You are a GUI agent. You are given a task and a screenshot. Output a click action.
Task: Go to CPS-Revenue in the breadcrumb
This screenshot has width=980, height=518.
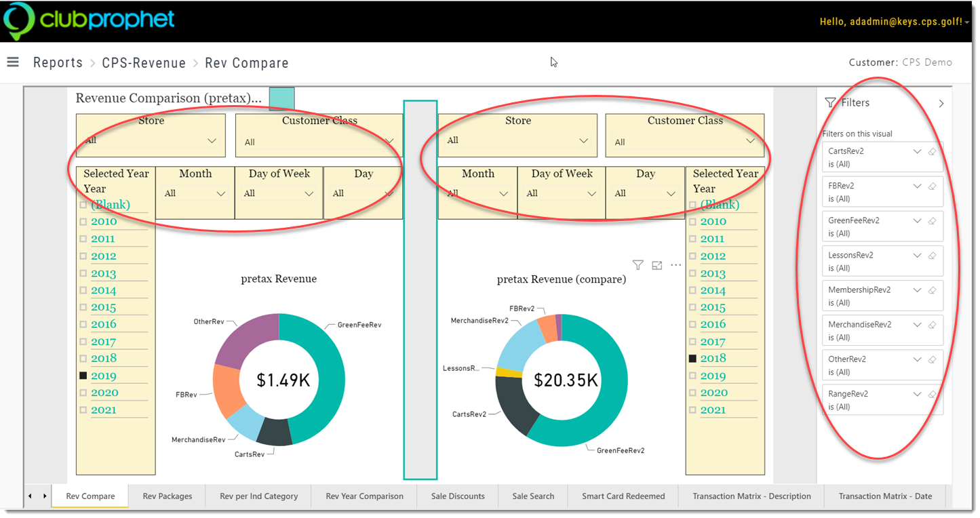[144, 63]
